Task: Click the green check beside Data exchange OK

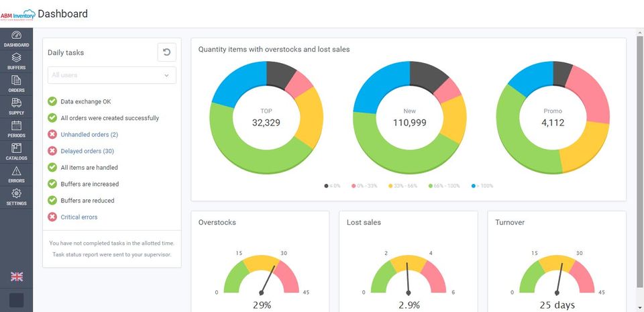Action: [x=52, y=101]
